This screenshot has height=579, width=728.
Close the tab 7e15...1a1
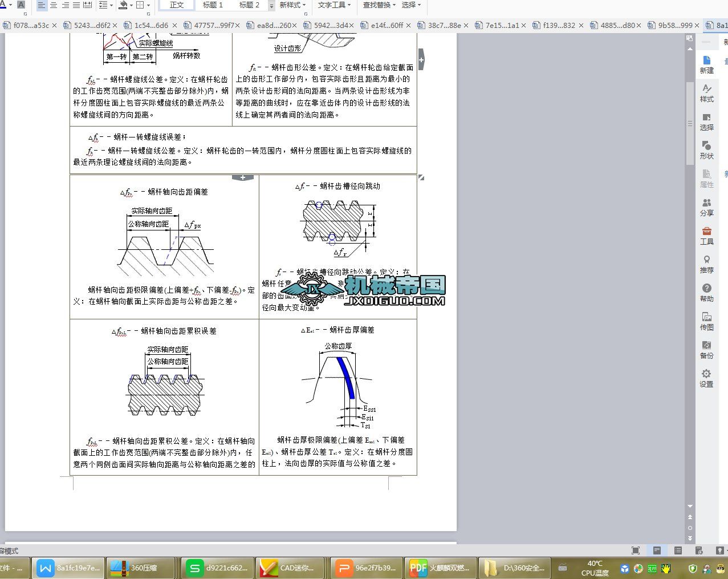pyautogui.click(x=523, y=25)
